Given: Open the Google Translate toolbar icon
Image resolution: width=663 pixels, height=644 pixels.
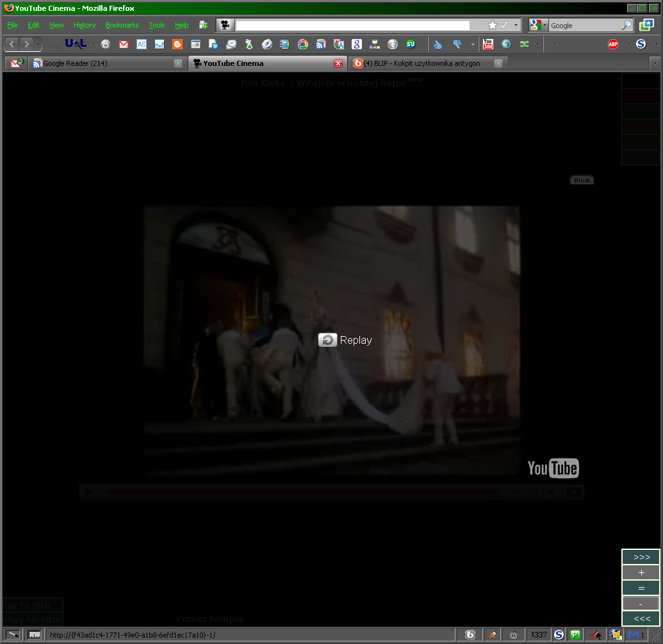Looking at the screenshot, I should [339, 44].
